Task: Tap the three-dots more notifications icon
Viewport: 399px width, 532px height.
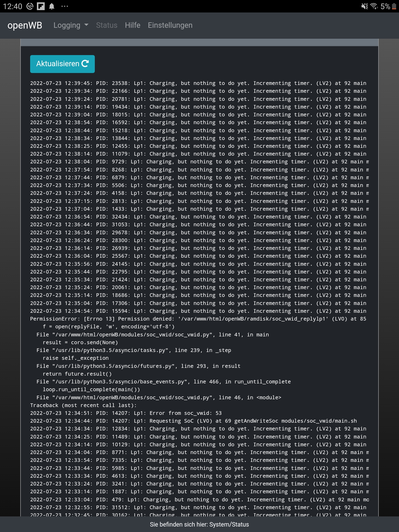Action: click(x=65, y=6)
